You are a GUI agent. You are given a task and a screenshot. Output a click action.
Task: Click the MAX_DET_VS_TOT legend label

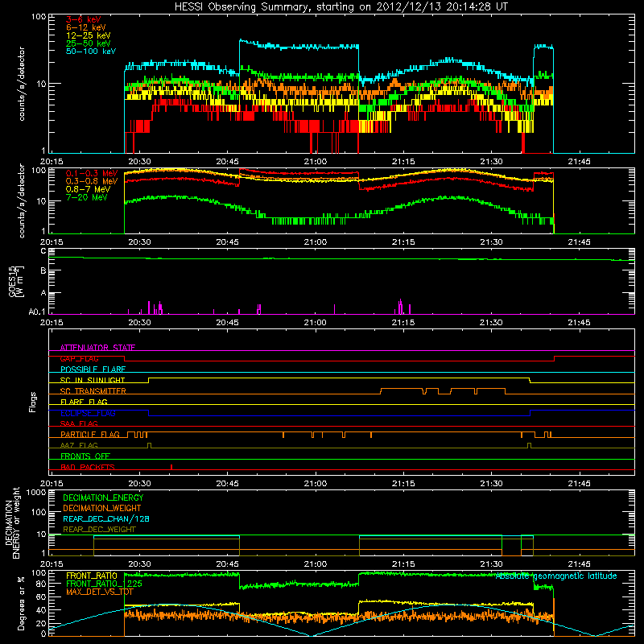tap(100, 592)
